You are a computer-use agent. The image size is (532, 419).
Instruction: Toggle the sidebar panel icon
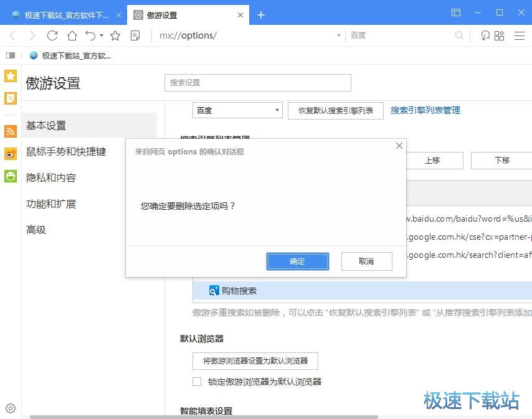11,55
